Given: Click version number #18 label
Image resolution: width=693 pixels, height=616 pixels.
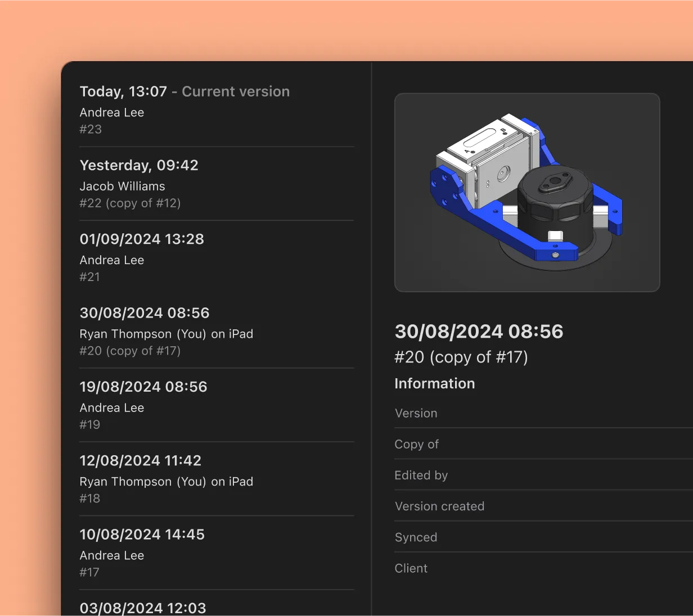Looking at the screenshot, I should tap(90, 499).
